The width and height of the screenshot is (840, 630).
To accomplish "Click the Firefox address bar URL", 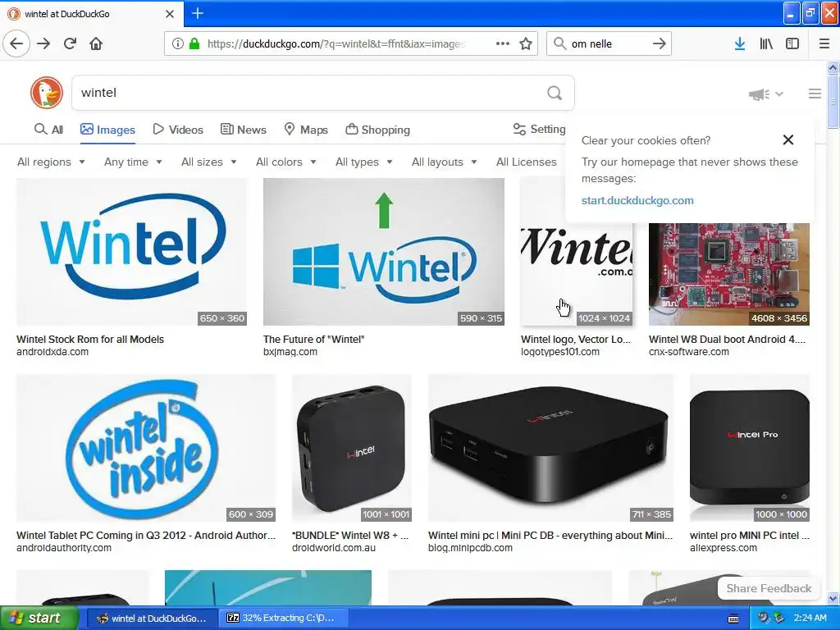I will pyautogui.click(x=336, y=44).
